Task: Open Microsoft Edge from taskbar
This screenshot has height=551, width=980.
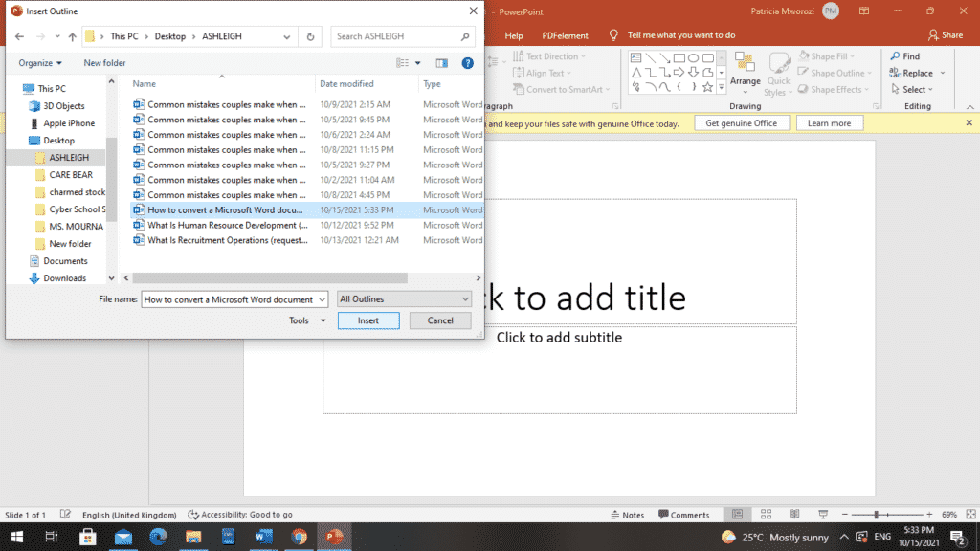Action: [x=158, y=537]
